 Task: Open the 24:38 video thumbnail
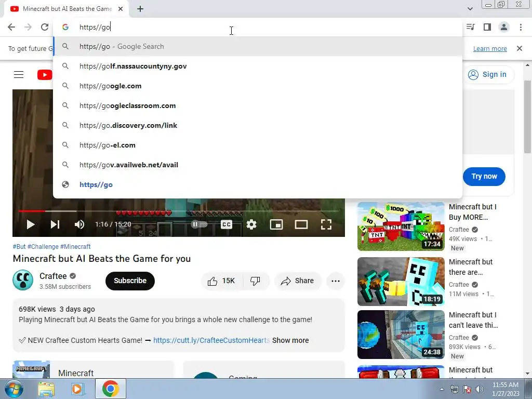click(401, 335)
